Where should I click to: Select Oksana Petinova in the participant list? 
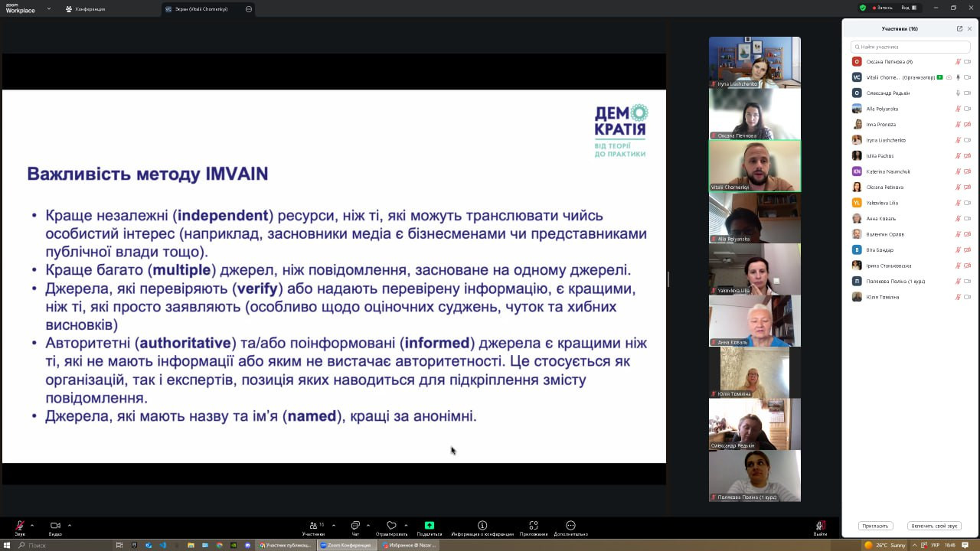[x=911, y=187]
